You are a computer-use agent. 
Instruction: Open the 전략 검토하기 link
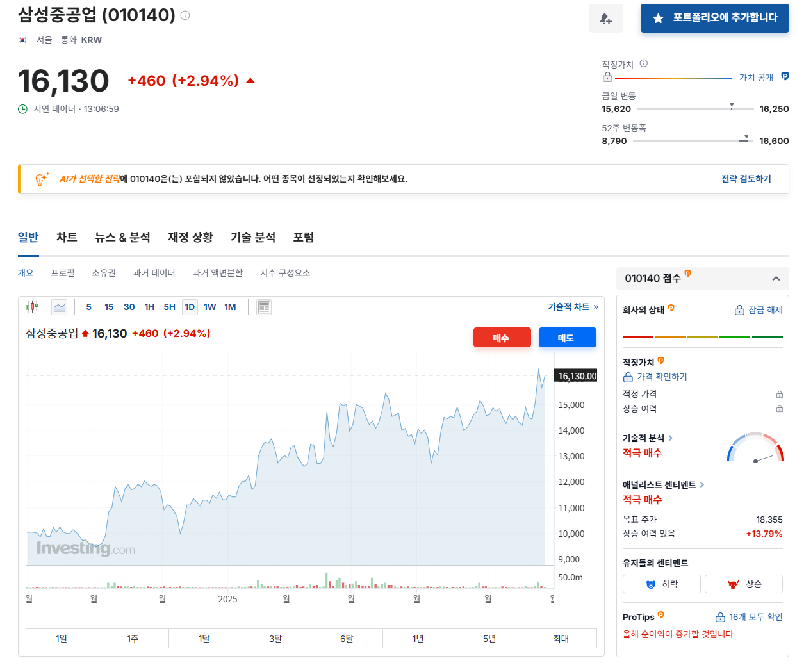(x=746, y=179)
